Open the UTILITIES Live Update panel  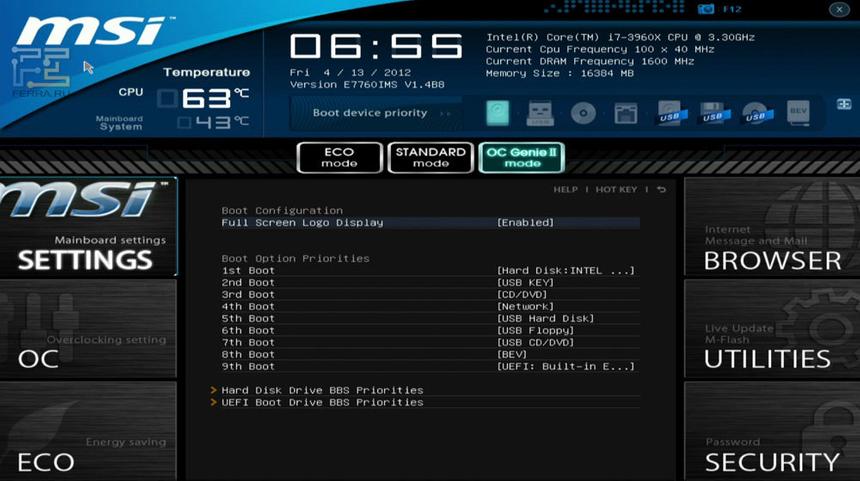(772, 329)
